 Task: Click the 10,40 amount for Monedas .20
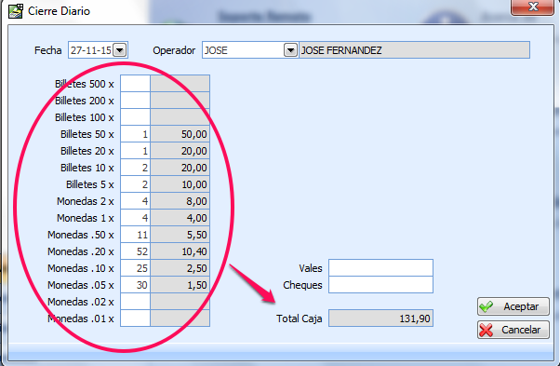point(180,251)
